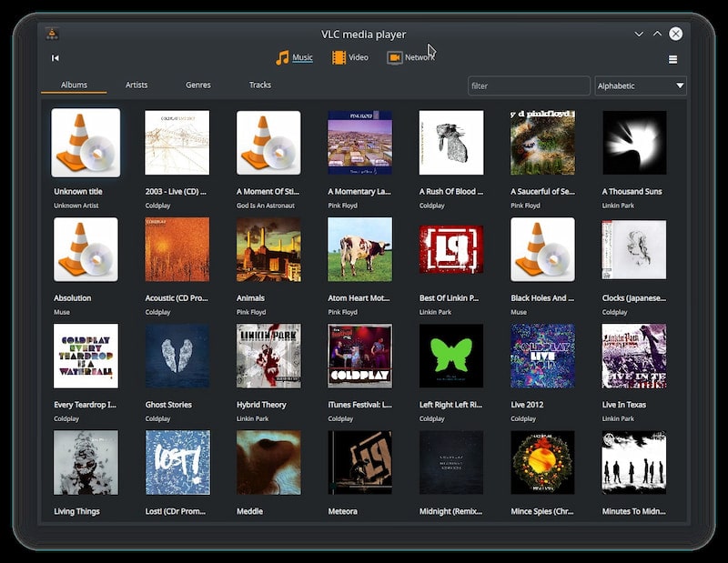Expand sorting options via the dropdown arrow

(677, 85)
